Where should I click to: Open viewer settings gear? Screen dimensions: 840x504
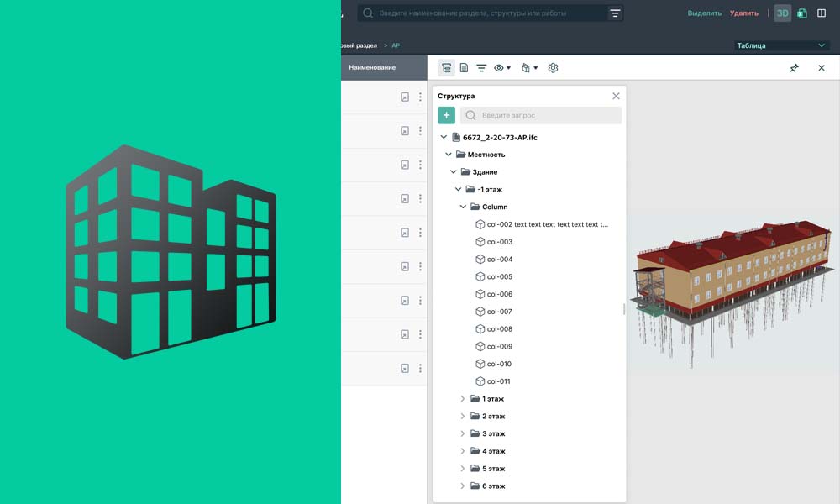pos(553,68)
